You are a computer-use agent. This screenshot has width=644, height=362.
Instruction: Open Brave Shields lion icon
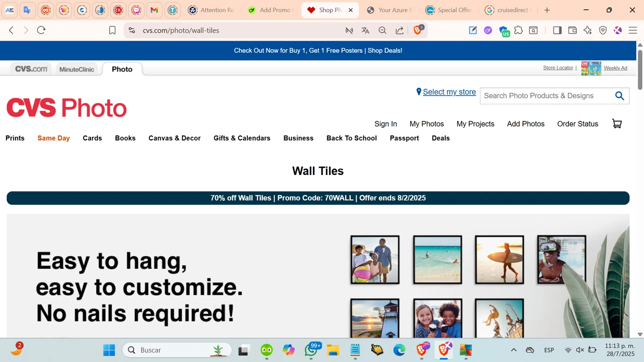click(418, 30)
